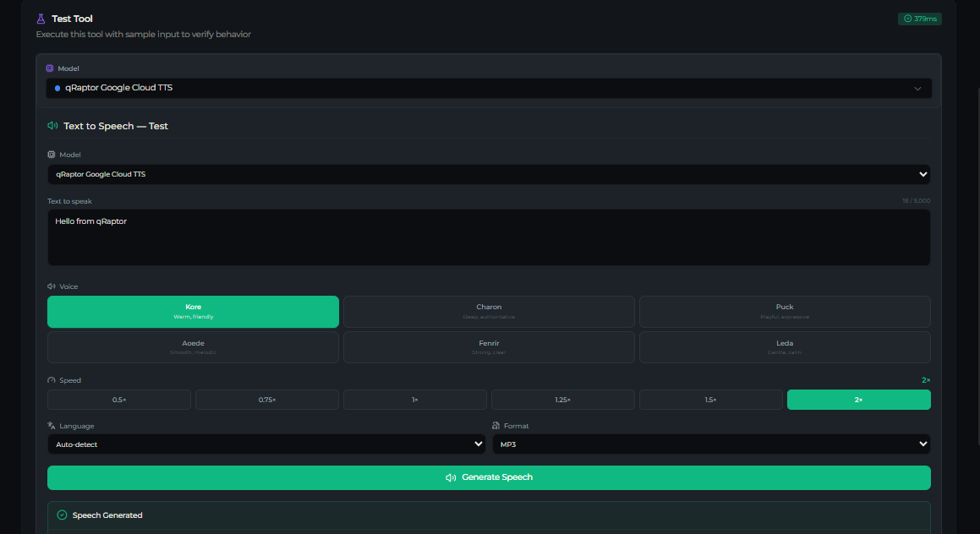Click the Language translate icon
This screenshot has height=534, width=980.
[52, 425]
